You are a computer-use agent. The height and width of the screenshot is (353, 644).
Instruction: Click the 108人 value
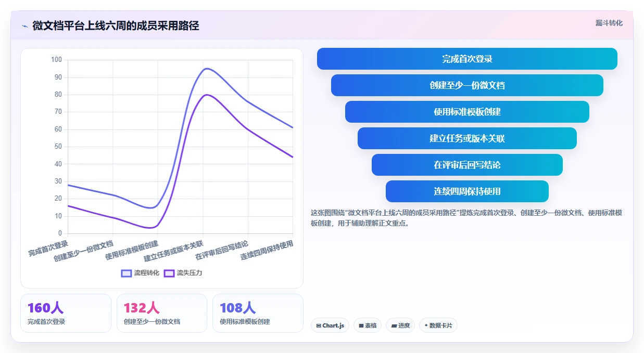[x=238, y=308]
